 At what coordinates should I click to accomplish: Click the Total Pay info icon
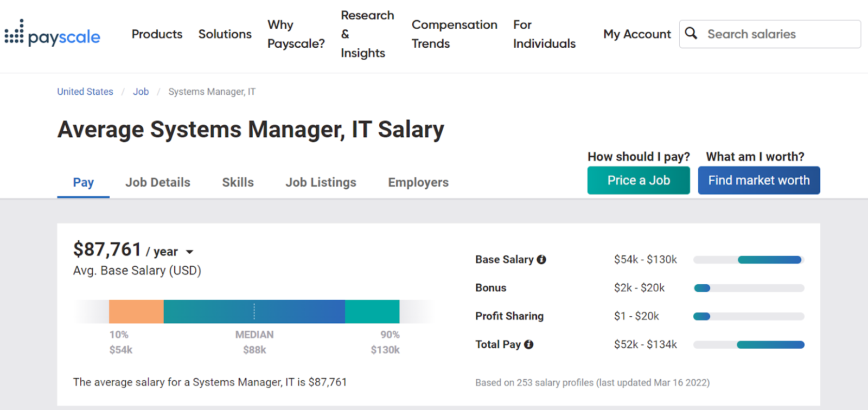coord(529,344)
